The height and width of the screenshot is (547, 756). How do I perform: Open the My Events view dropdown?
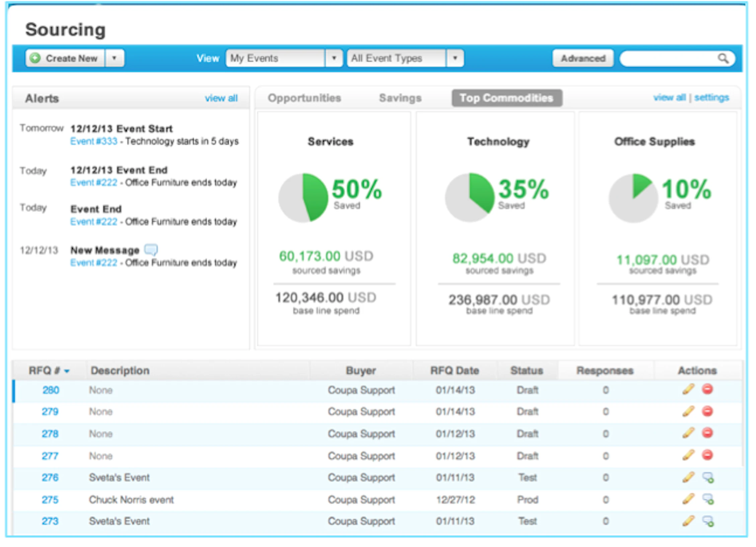pyautogui.click(x=334, y=58)
